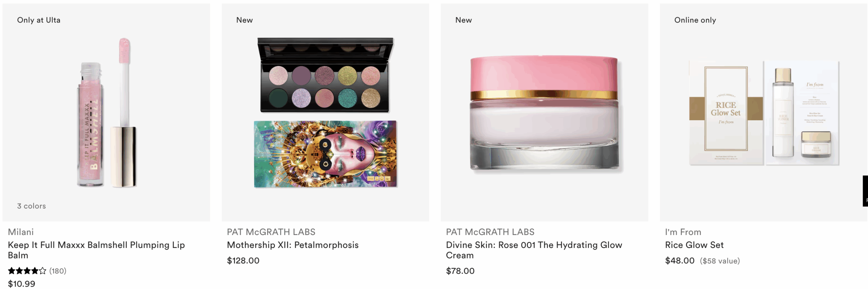Screen dimensions: 868x289
Task: Click the Rice Glow Set title
Action: click(694, 245)
